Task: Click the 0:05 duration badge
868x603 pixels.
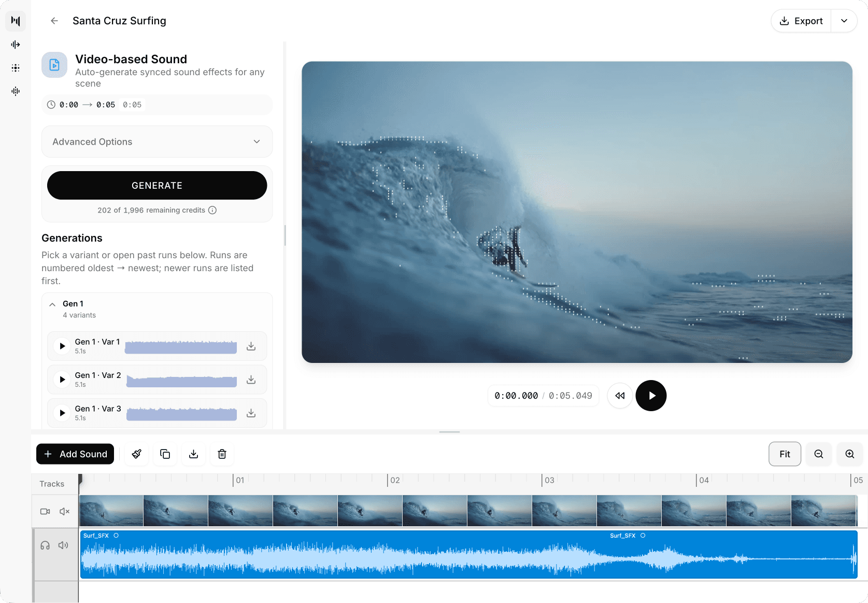Action: 132,105
